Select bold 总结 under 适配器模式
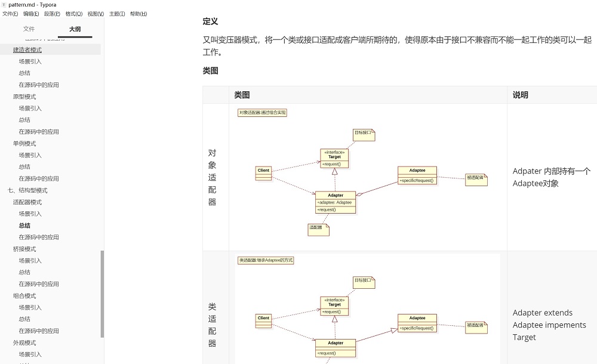This screenshot has height=364, width=597. pyautogui.click(x=24, y=226)
